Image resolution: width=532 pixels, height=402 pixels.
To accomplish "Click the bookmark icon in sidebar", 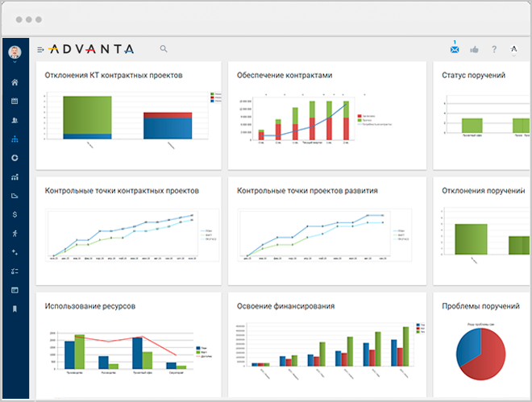I will [15, 309].
